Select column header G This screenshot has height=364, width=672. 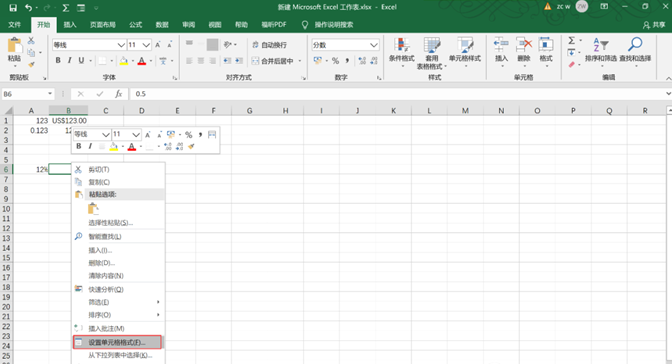[x=249, y=111]
